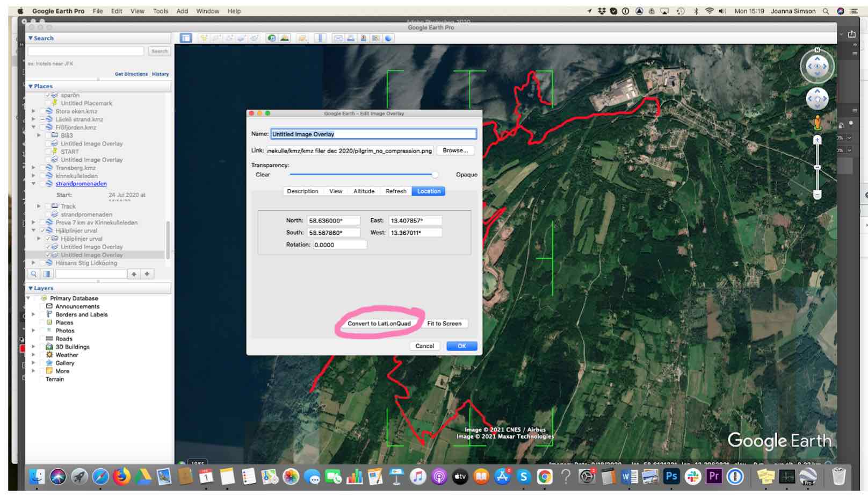Click the Add Polygon toolbar icon

coord(216,38)
